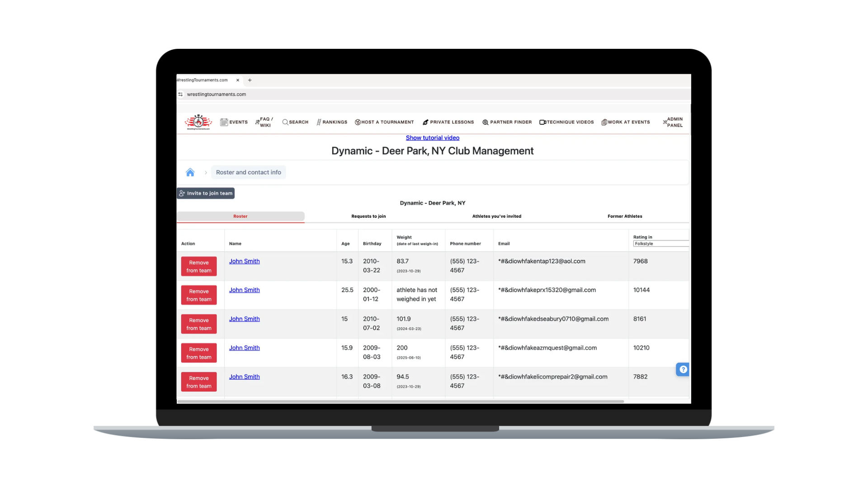Click the home breadcrumb icon
This screenshot has width=868, height=488.
(190, 172)
